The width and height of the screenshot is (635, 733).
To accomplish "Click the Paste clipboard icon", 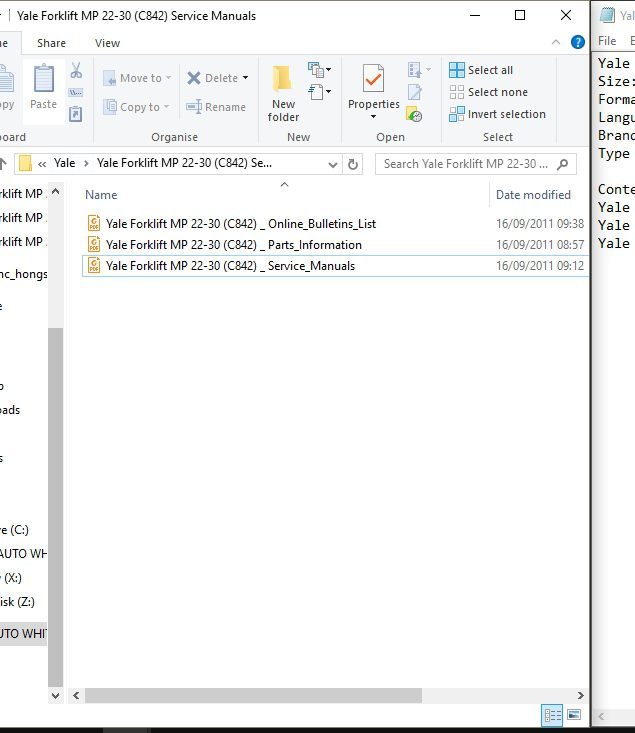I will pyautogui.click(x=43, y=79).
